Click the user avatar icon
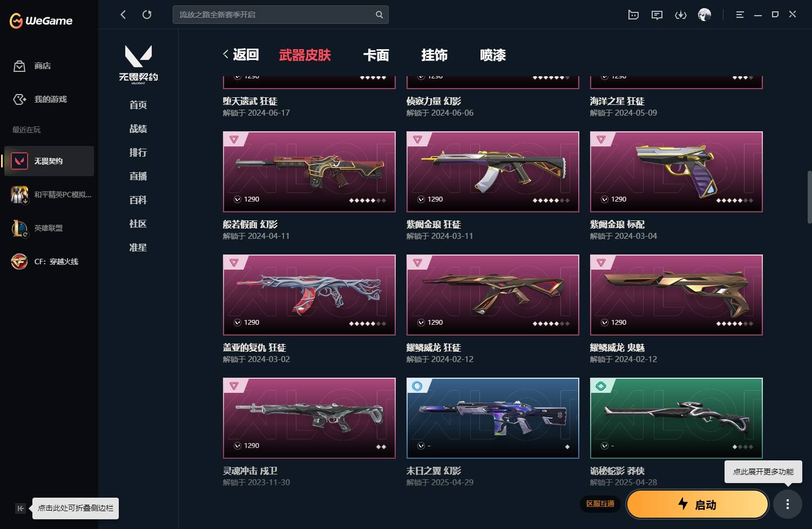This screenshot has width=812, height=529. pyautogui.click(x=705, y=15)
